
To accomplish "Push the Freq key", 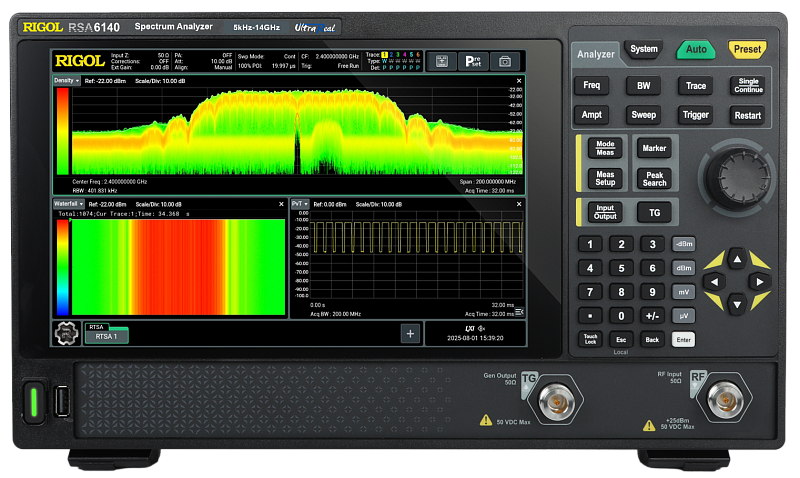I will click(x=591, y=85).
